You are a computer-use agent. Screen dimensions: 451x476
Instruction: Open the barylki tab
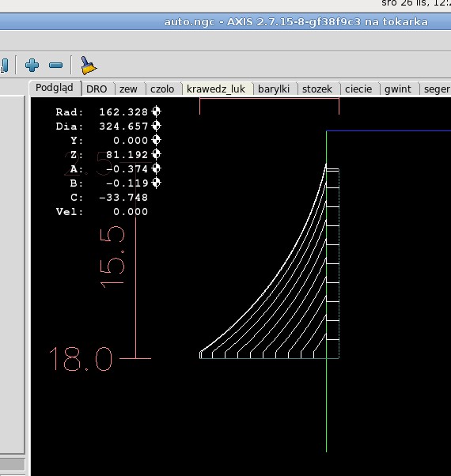(x=274, y=89)
